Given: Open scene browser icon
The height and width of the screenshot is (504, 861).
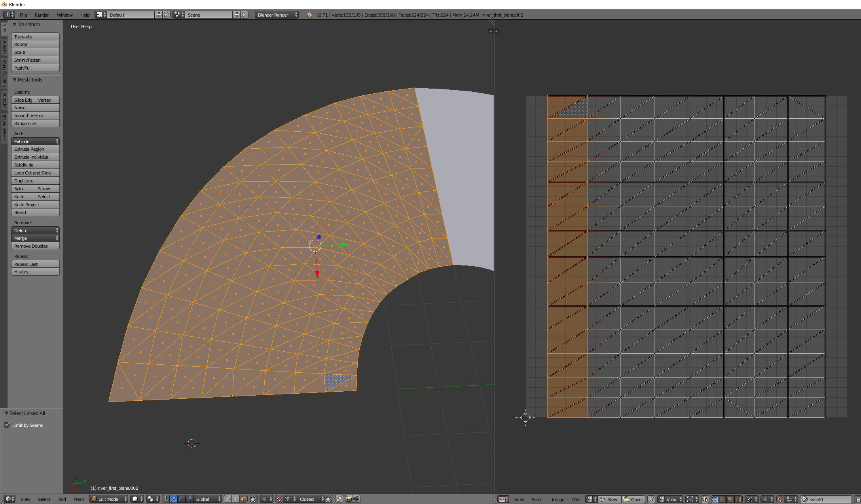Looking at the screenshot, I should tap(179, 15).
